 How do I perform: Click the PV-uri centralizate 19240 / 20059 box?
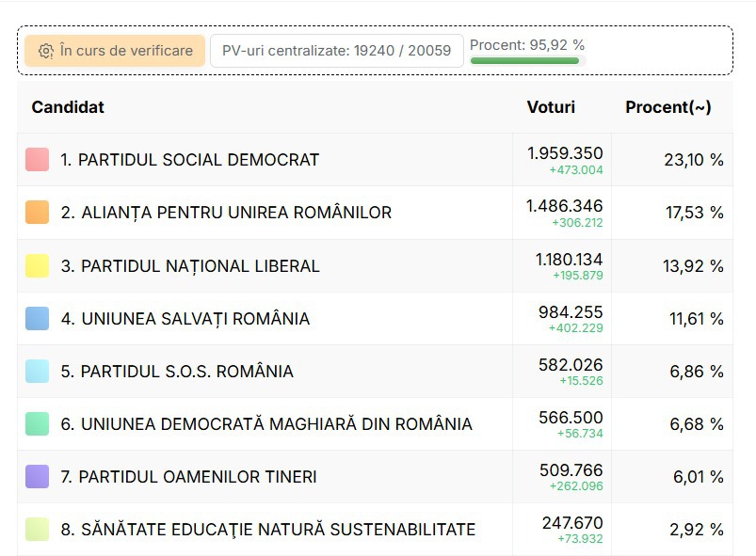(x=336, y=51)
